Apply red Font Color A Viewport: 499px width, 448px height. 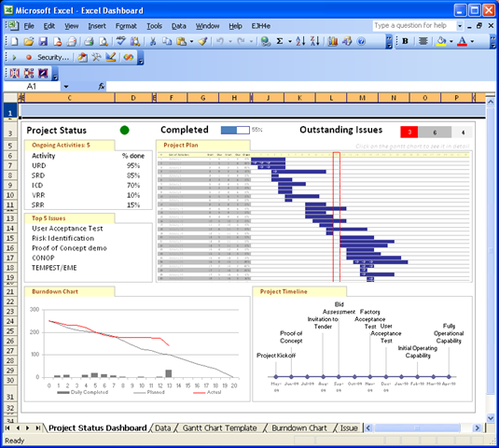pyautogui.click(x=463, y=41)
